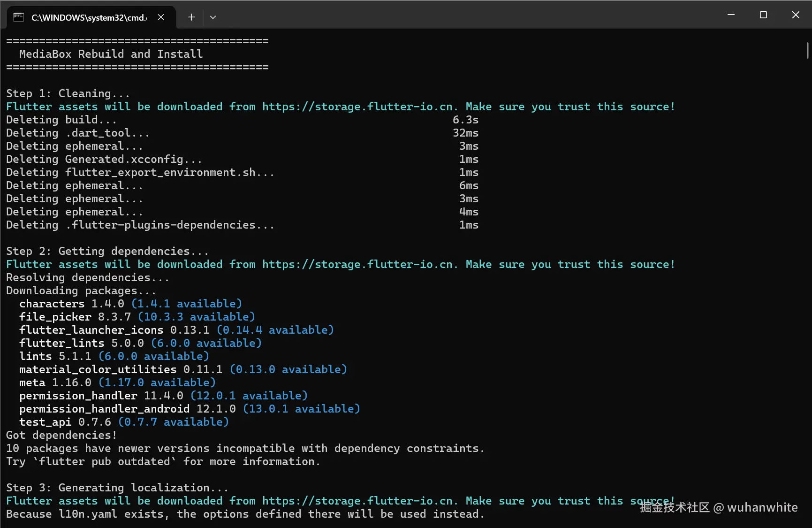
Task: Click the "file_picker 8.3.7" package entry
Action: click(75, 317)
